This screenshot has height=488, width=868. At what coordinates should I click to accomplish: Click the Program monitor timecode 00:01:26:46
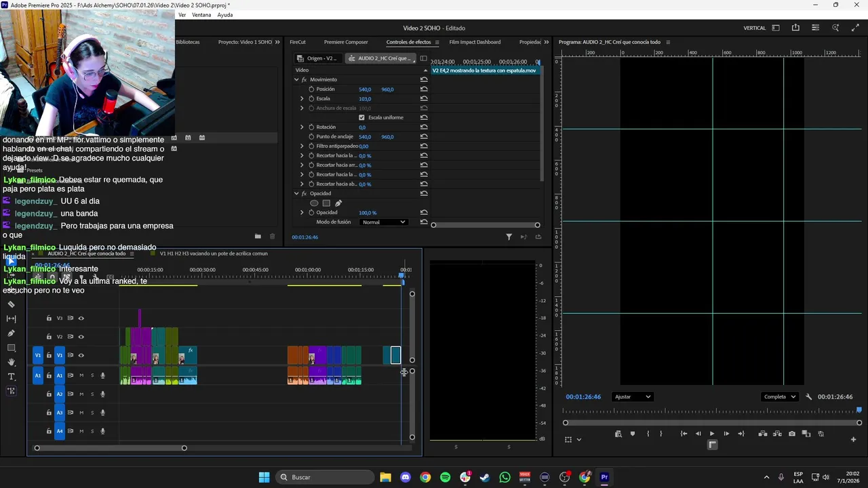[583, 396]
